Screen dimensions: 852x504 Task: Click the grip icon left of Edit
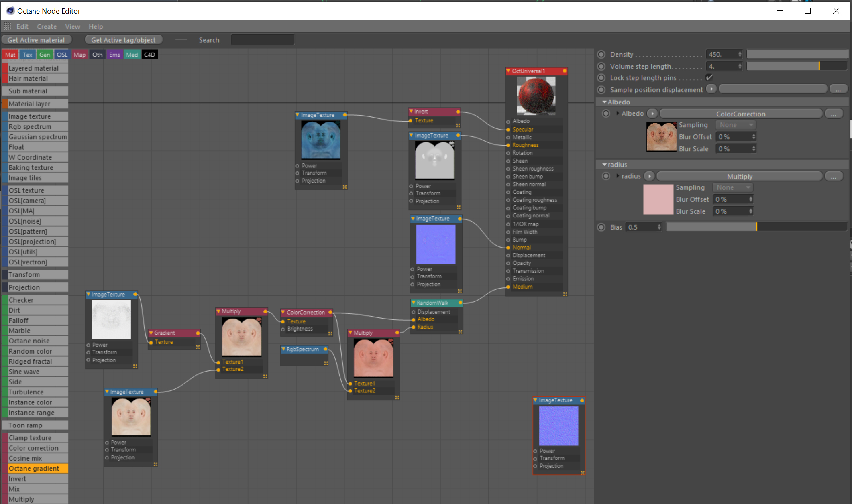pyautogui.click(x=8, y=26)
